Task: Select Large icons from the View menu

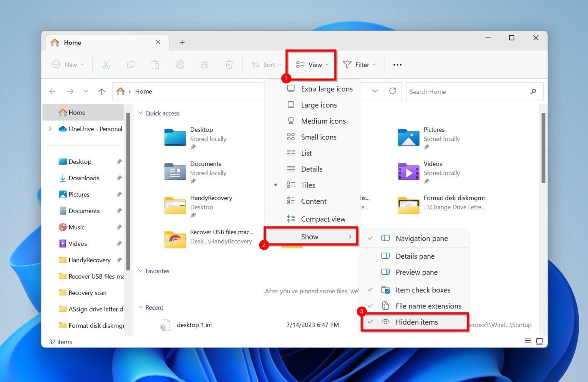Action: click(318, 104)
